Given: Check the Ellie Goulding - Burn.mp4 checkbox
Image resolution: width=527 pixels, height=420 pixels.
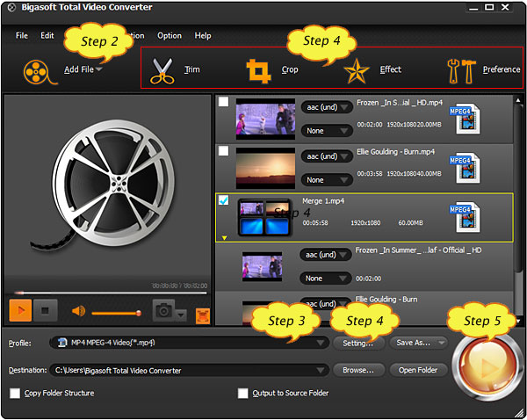Looking at the screenshot, I should [223, 151].
